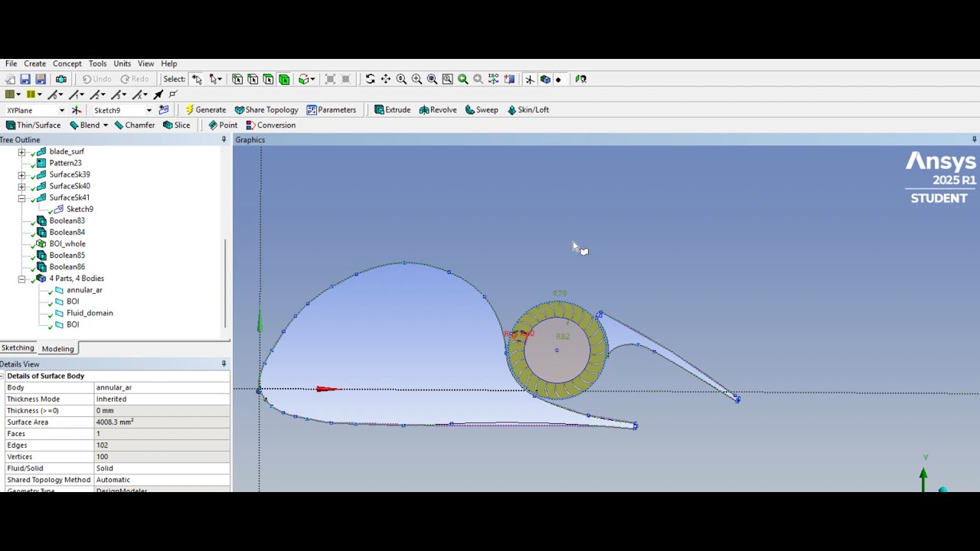This screenshot has width=980, height=551.
Task: Open the Tools menu
Action: 97,64
